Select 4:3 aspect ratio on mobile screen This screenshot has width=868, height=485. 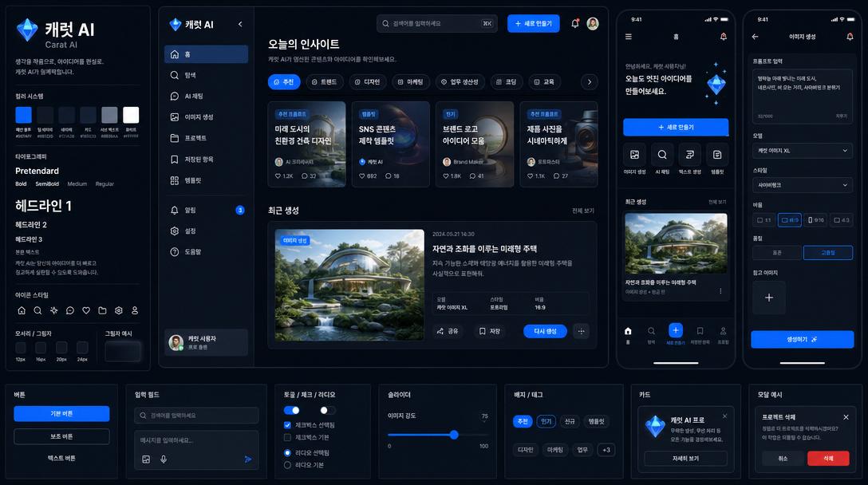click(842, 220)
